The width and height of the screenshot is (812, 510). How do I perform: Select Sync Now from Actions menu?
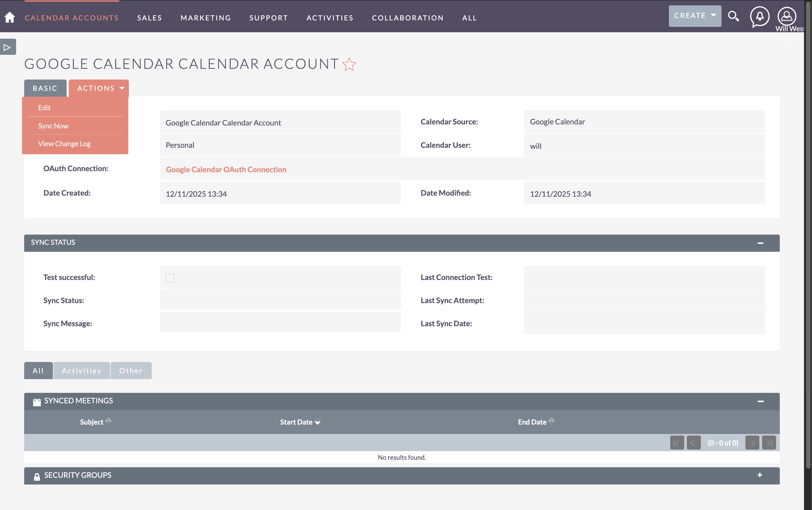point(53,126)
